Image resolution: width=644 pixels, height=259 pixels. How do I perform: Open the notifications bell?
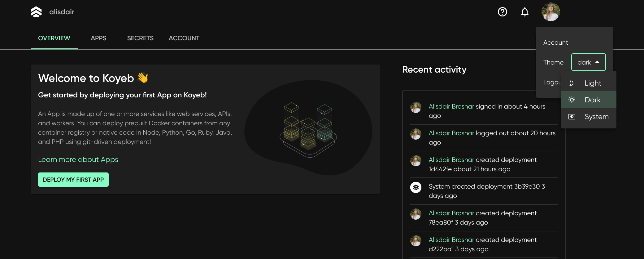point(524,12)
